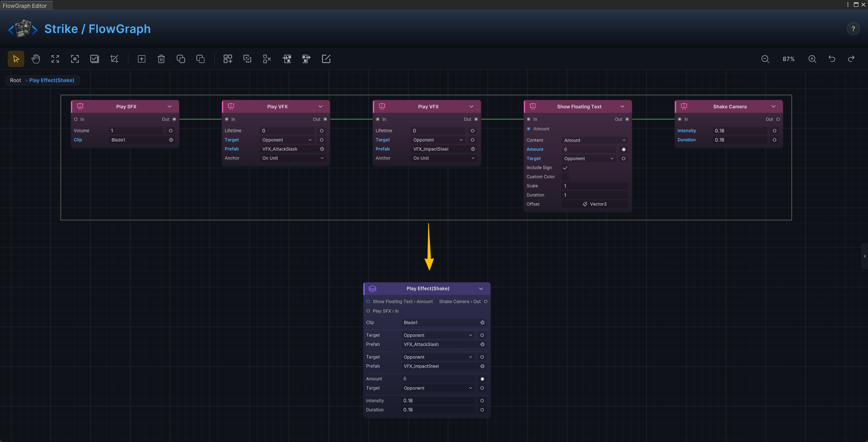868x442 pixels.
Task: Click Lifetime field in VFX_ImpactSteel node
Action: pyautogui.click(x=438, y=131)
